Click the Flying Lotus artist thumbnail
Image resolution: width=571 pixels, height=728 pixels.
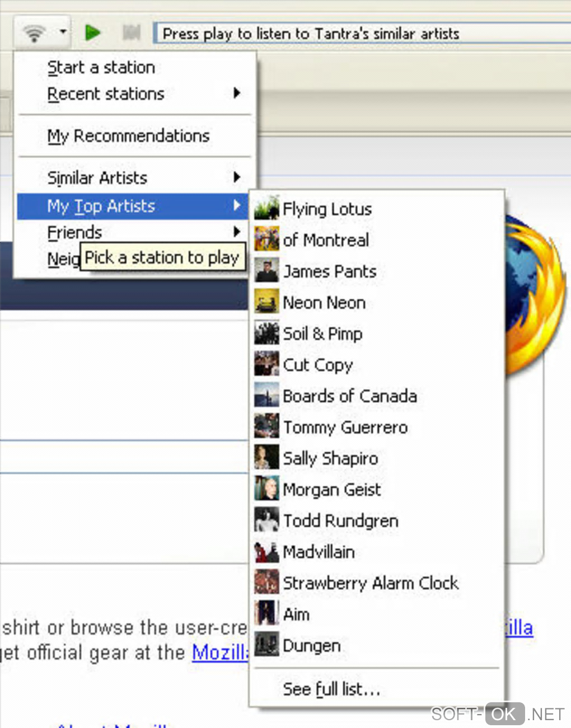point(266,208)
